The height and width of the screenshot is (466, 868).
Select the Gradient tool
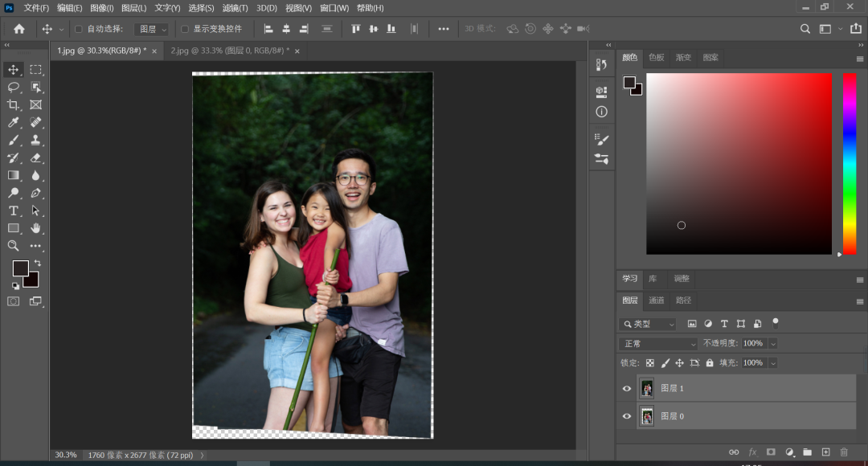click(14, 175)
